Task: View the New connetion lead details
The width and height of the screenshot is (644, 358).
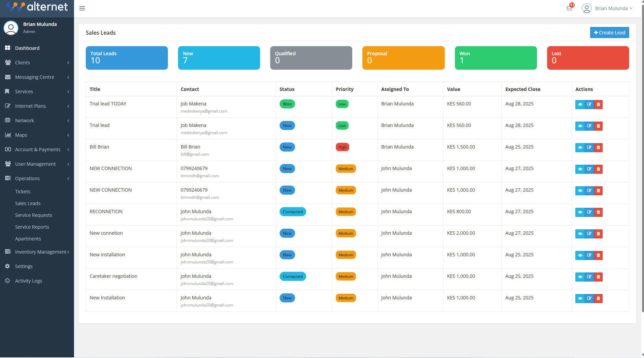Action: [x=580, y=234]
